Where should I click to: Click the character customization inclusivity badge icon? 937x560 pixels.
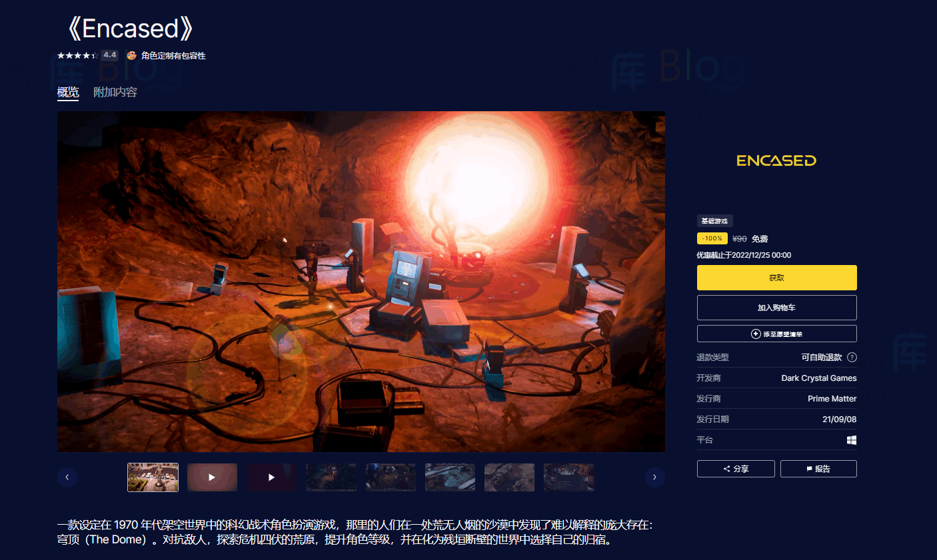coord(132,56)
